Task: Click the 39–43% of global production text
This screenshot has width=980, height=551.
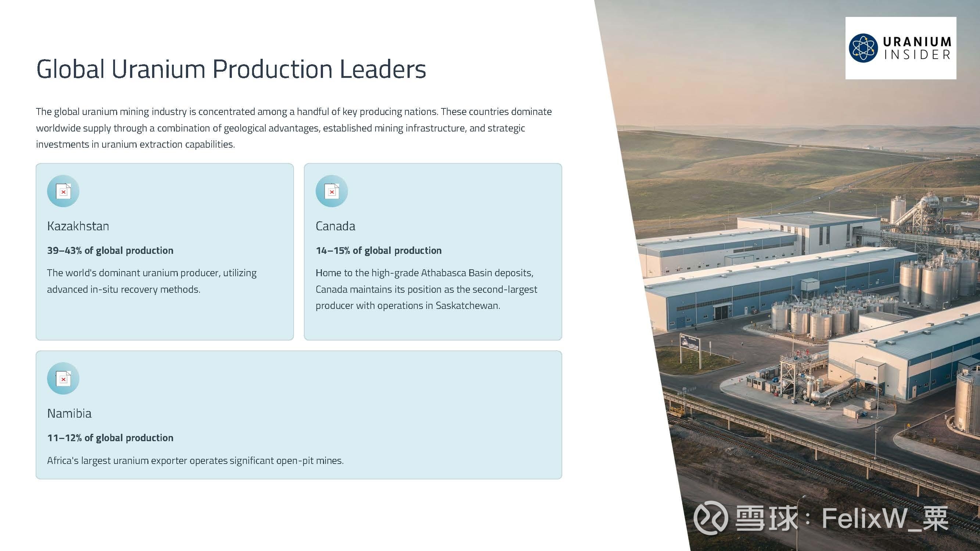Action: tap(110, 251)
